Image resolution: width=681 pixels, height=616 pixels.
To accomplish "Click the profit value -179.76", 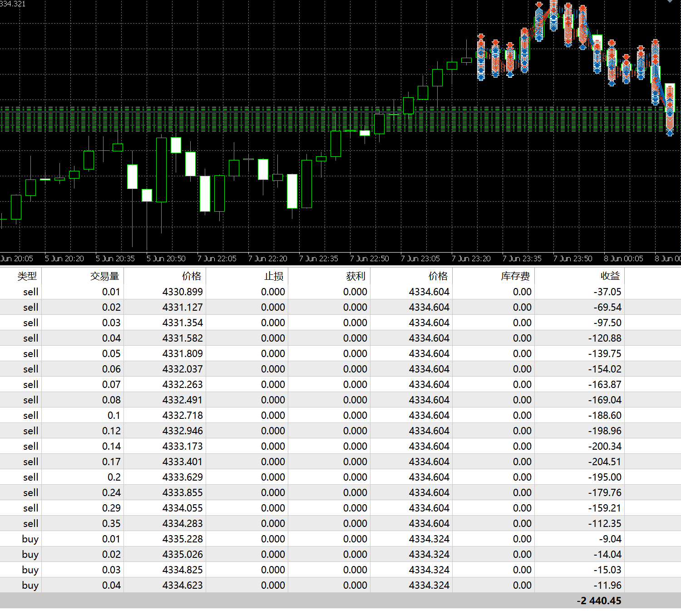I will click(x=605, y=492).
